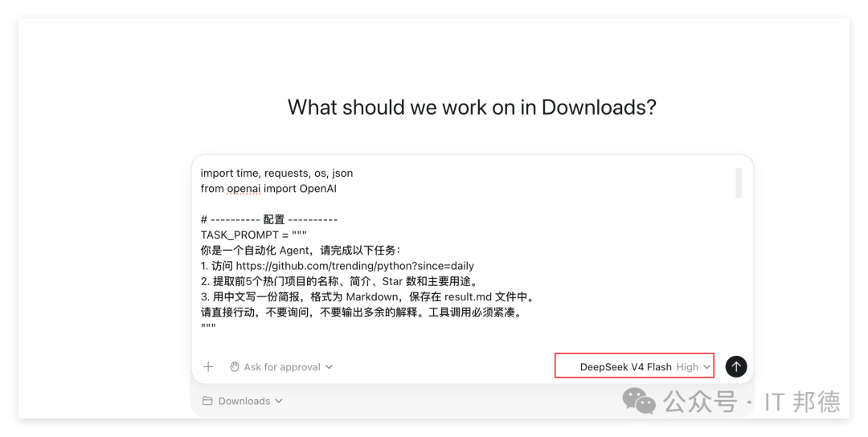The width and height of the screenshot is (868, 437).
Task: Expand the Downloads folder chevron
Action: pos(278,401)
